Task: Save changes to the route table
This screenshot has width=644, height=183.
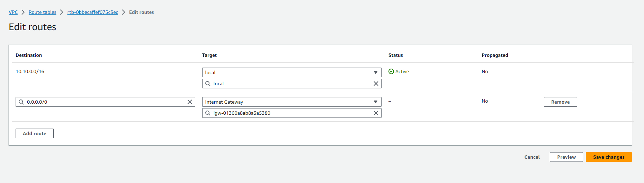Action: tap(609, 157)
